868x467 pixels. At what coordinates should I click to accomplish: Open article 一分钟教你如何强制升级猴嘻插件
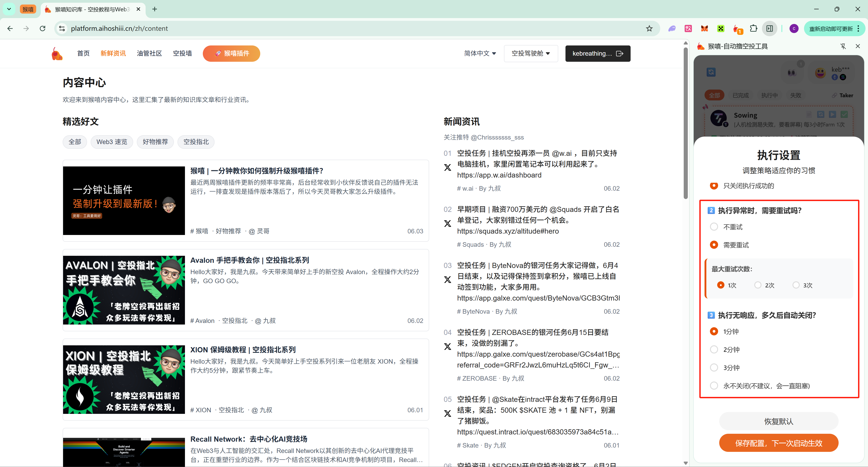pyautogui.click(x=257, y=171)
